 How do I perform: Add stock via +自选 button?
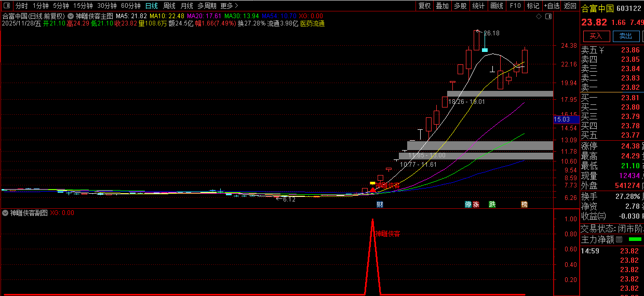click(552, 6)
